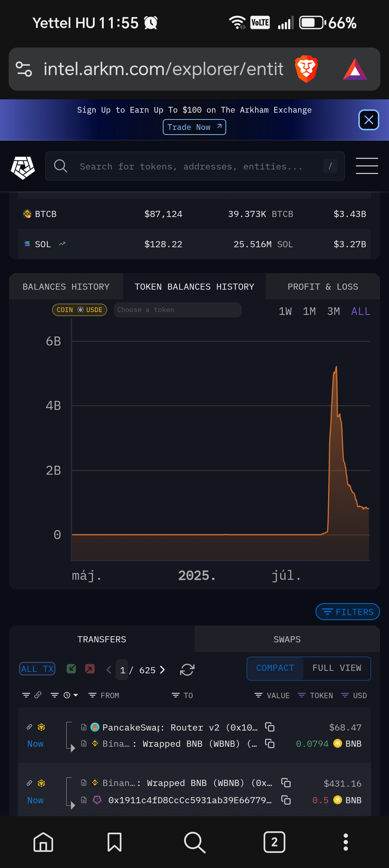Open the 0x1911c4fD8CcCc5931ab39E66779 address
Image resolution: width=389 pixels, height=868 pixels.
tap(190, 800)
